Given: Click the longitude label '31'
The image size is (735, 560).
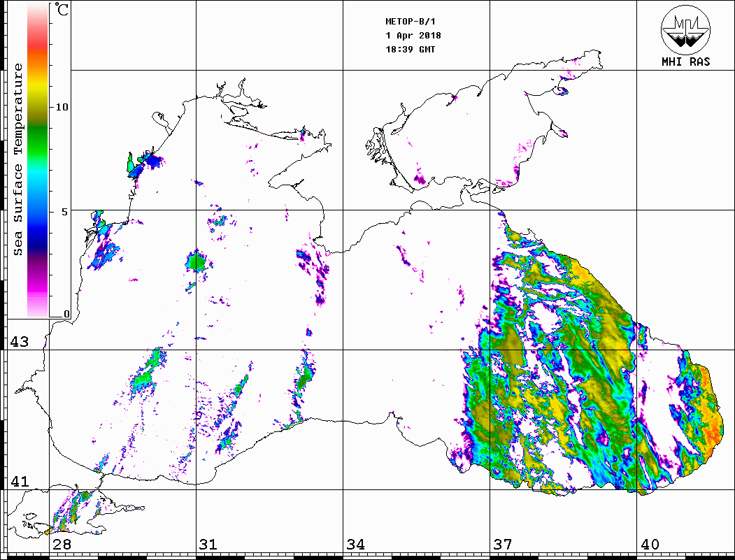Looking at the screenshot, I should pos(208,545).
